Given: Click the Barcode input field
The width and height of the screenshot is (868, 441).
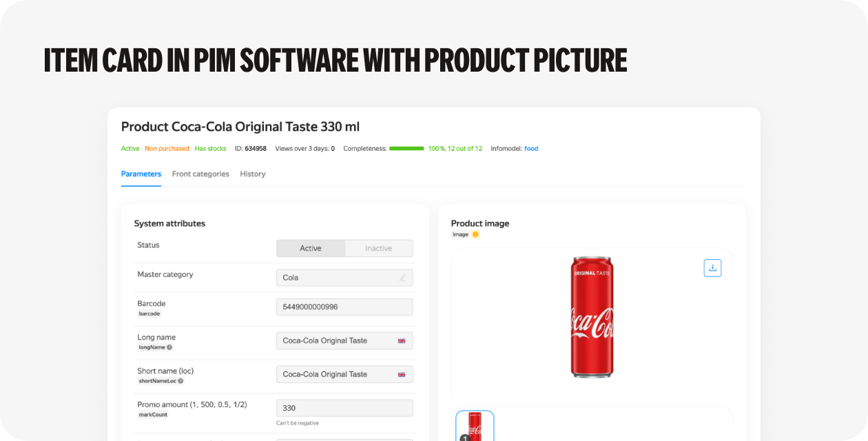Looking at the screenshot, I should click(344, 307).
